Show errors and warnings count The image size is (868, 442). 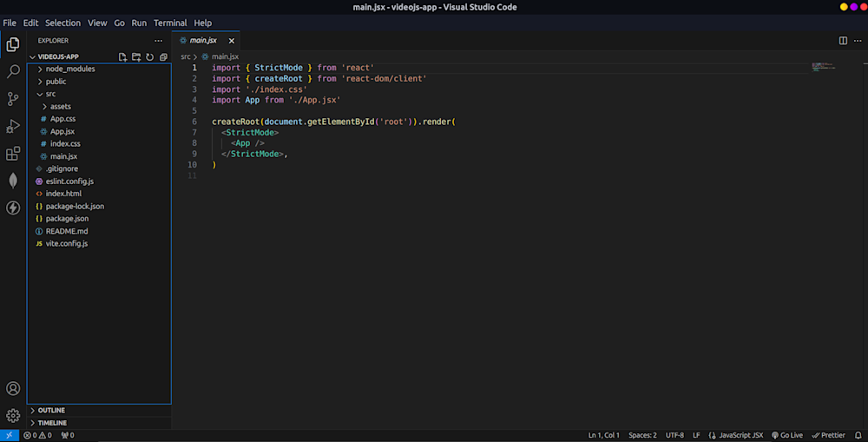37,435
